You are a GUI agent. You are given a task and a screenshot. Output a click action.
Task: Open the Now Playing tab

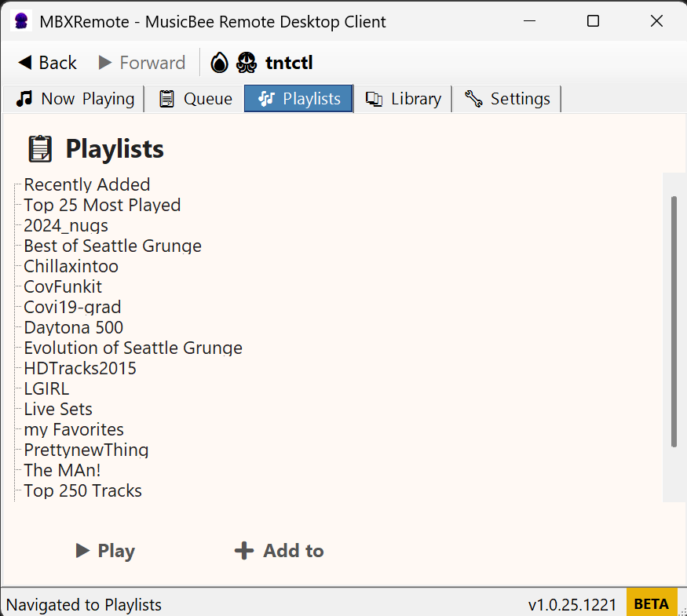coord(73,98)
